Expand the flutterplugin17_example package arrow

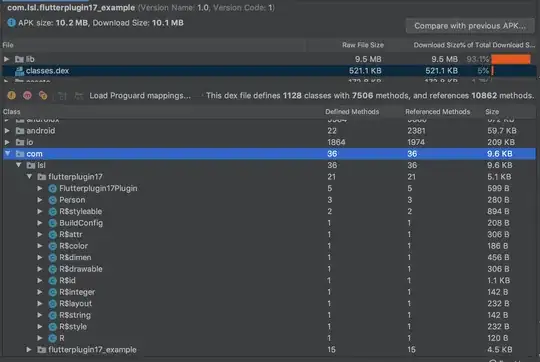[29, 350]
